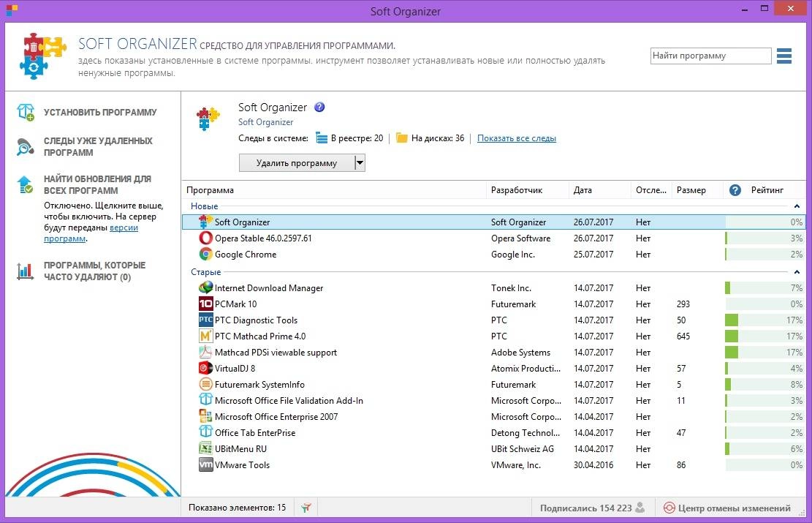Click Подписались 154 223 in status bar
The height and width of the screenshot is (523, 812).
pos(585,508)
